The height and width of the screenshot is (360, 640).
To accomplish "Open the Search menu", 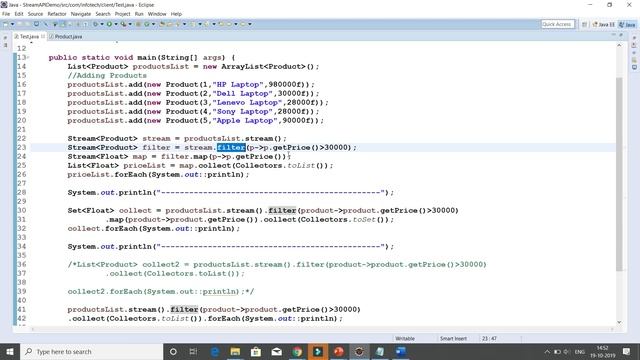I will click(x=103, y=14).
